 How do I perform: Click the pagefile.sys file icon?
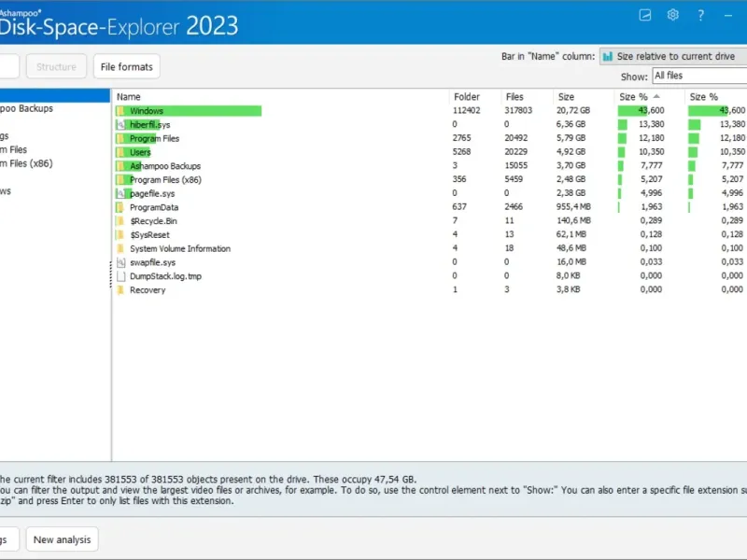[120, 194]
